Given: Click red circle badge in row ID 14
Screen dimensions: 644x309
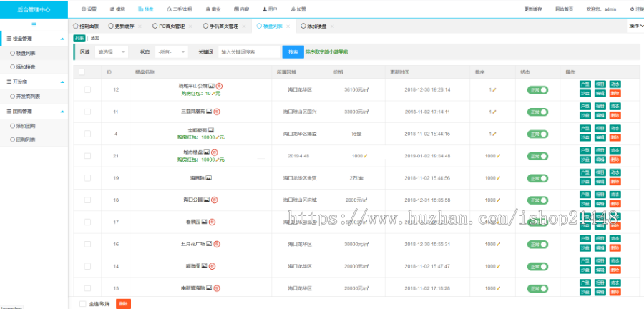Looking at the screenshot, I should pos(213,266).
